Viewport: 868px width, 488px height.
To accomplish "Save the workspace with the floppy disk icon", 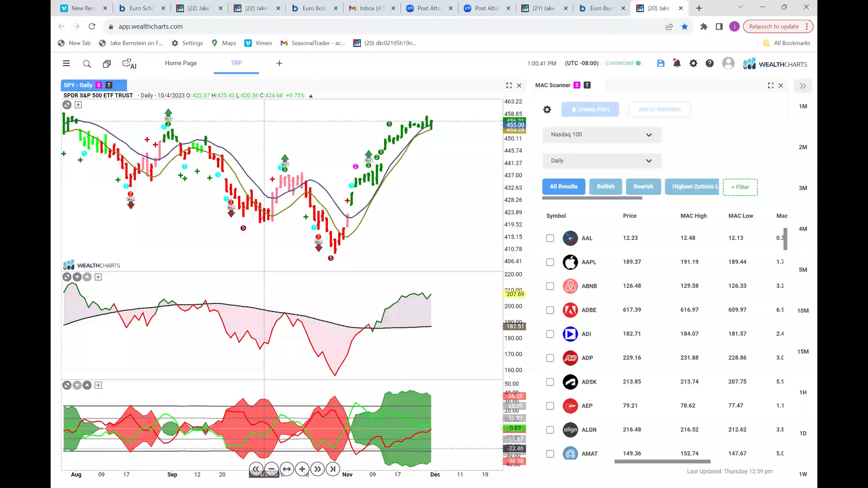I will (x=660, y=63).
